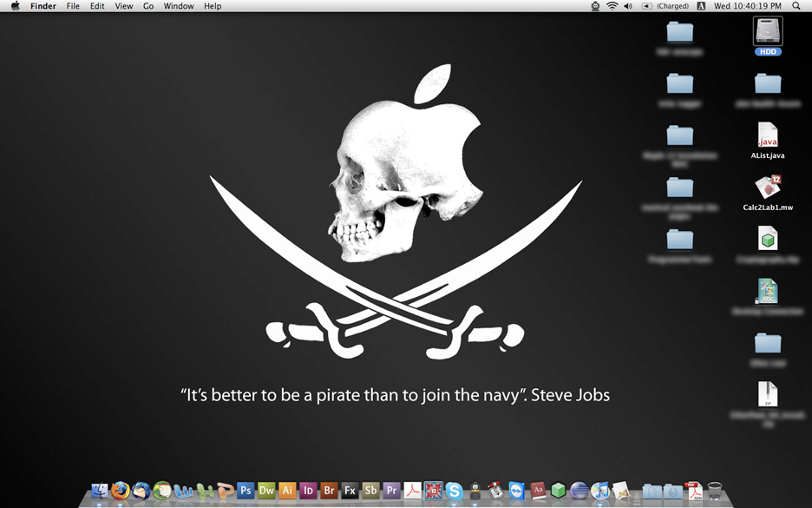Open the Finder application menu
Image resolution: width=812 pixels, height=508 pixels.
(43, 6)
